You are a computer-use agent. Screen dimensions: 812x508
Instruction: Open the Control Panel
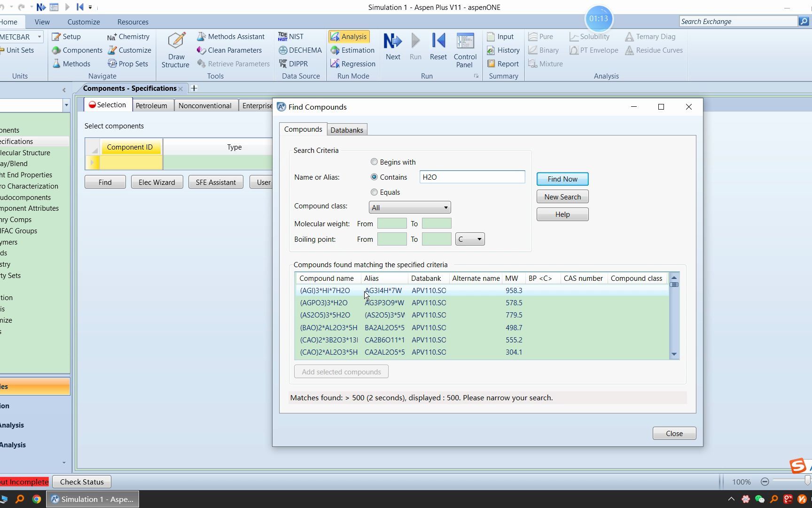click(x=465, y=50)
